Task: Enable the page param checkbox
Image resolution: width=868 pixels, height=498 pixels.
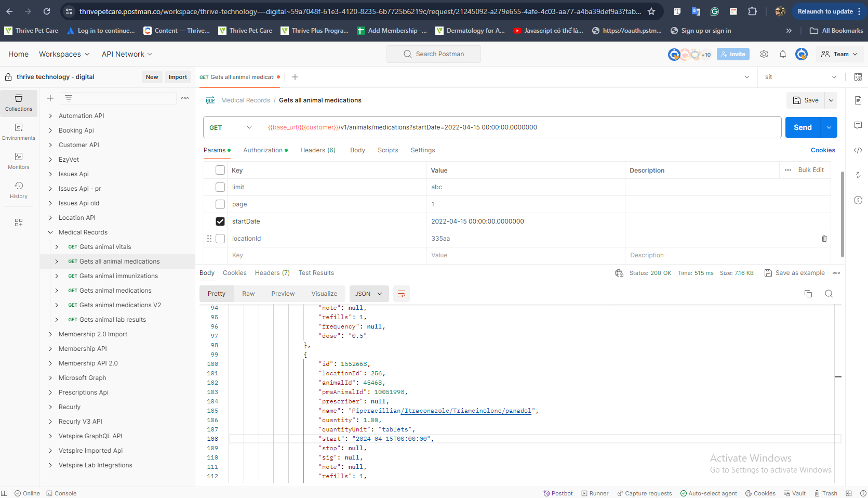Action: coord(220,204)
